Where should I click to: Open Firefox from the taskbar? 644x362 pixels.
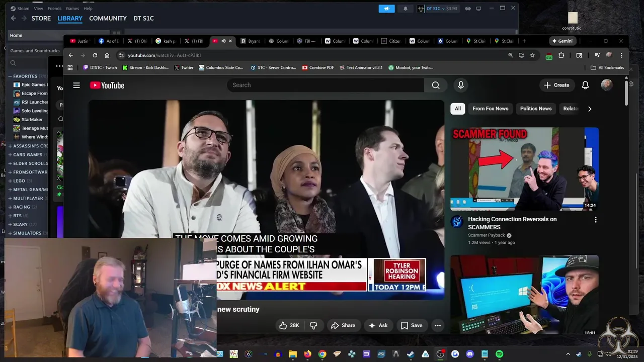(307, 354)
